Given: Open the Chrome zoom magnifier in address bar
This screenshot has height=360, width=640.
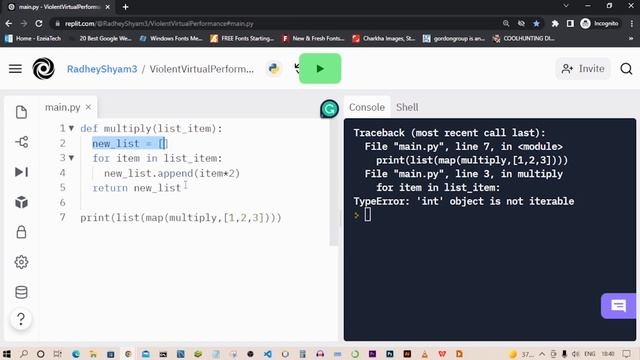Looking at the screenshot, I should (x=506, y=24).
